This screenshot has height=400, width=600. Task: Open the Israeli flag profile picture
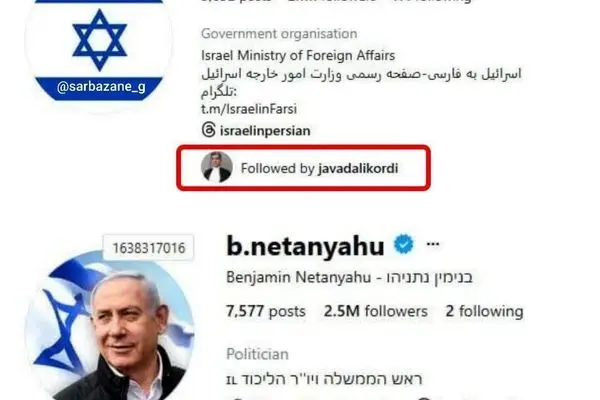point(99,51)
